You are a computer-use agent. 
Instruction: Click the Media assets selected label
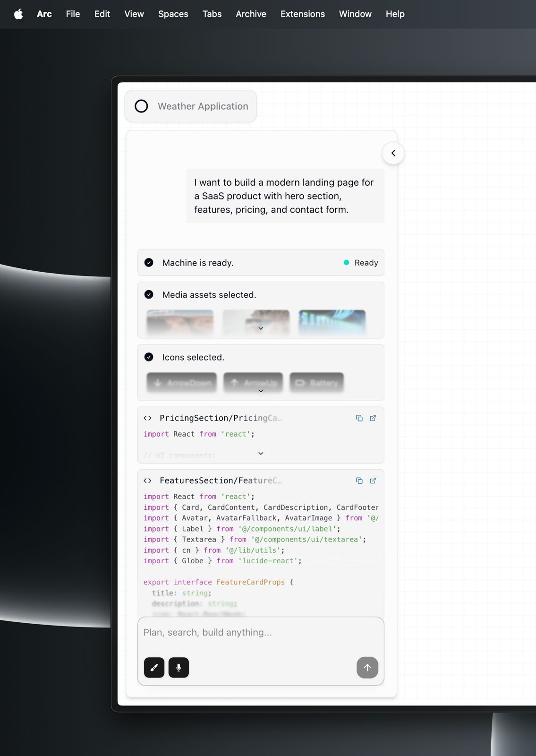(x=209, y=294)
